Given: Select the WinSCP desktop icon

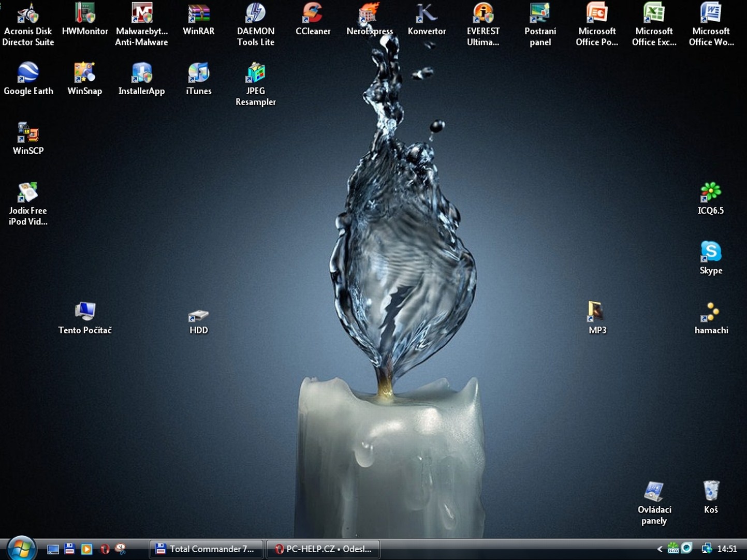Looking at the screenshot, I should pyautogui.click(x=28, y=134).
